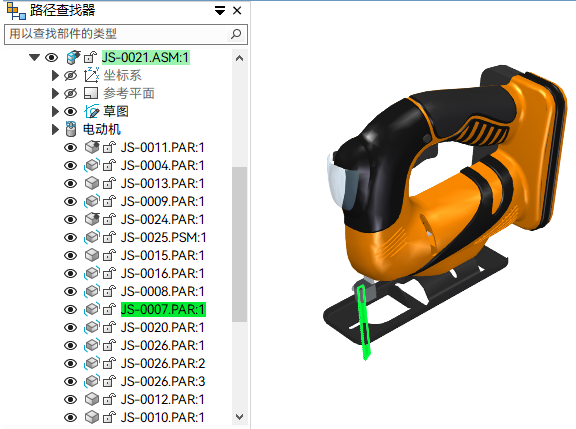Click the lock icon of JS-0025.PSM:1
The image size is (576, 429).
click(x=109, y=238)
